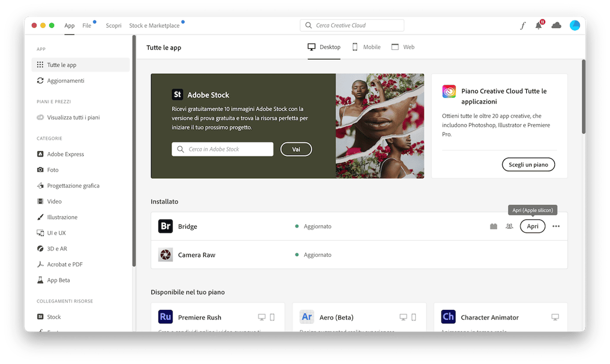Open the notifications bell

(x=539, y=26)
